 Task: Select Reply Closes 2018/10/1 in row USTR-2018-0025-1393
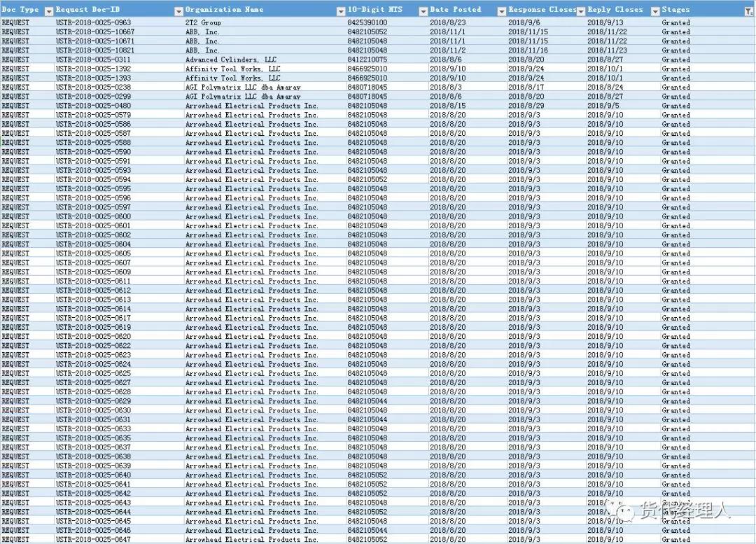623,78
